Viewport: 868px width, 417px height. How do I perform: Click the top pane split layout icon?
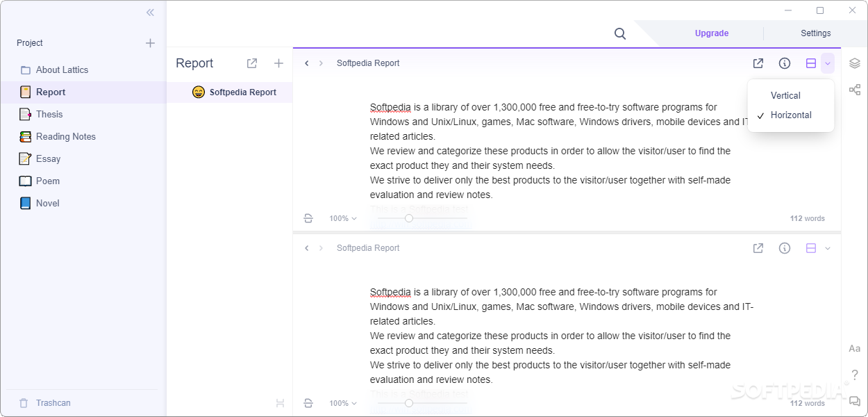(x=810, y=63)
